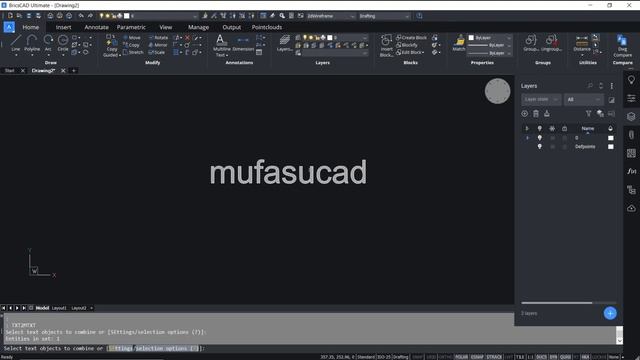640x360 pixels.
Task: Open the layer state dropdown in Layers panel
Action: coord(541,100)
